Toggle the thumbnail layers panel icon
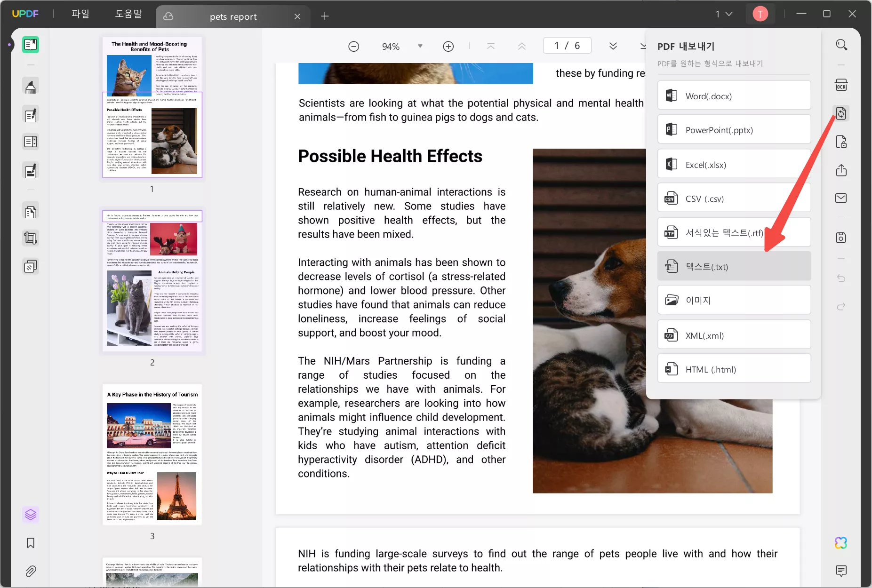The width and height of the screenshot is (872, 588). point(31,515)
